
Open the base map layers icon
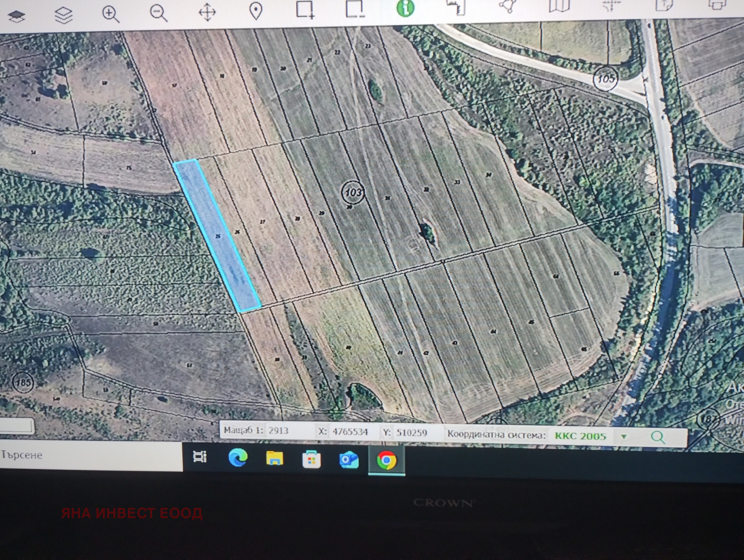[x=17, y=16]
